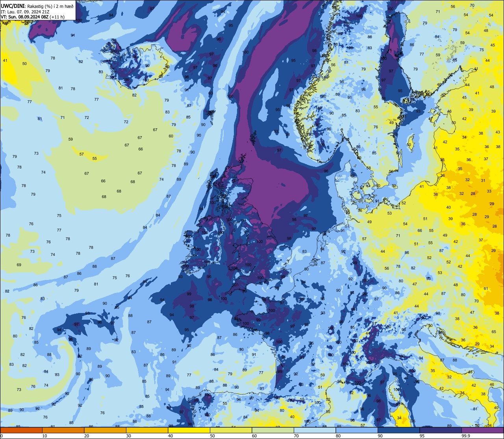The image size is (504, 439).
Task: Click the legend tick label '60'
Action: pyautogui.click(x=254, y=436)
